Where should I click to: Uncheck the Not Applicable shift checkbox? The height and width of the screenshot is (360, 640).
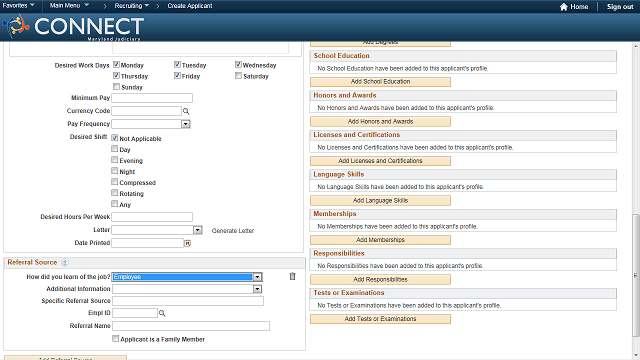pyautogui.click(x=115, y=138)
